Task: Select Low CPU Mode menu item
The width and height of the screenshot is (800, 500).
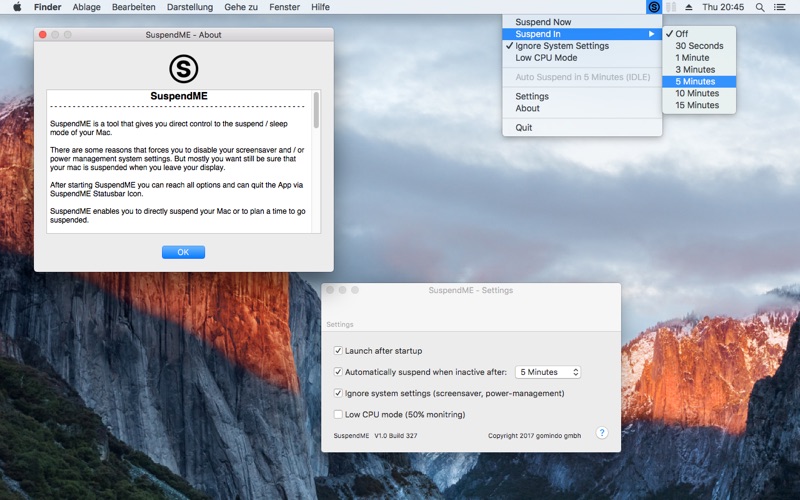Action: (x=582, y=58)
